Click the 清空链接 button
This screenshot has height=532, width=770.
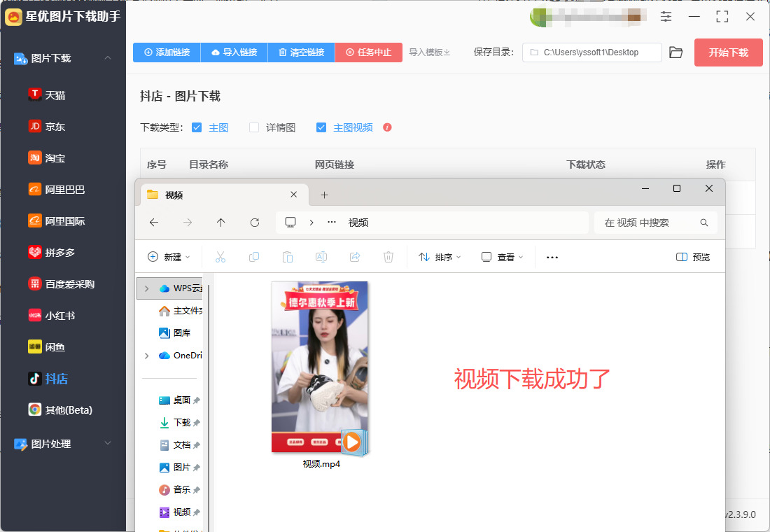click(302, 52)
